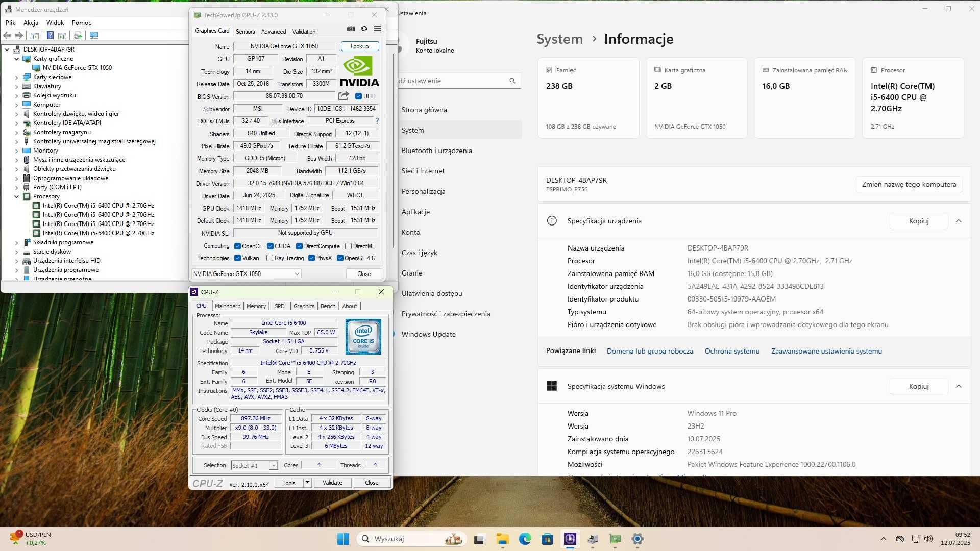Switch to the Advanced tab in GPU-Z
The height and width of the screenshot is (551, 980).
click(x=274, y=31)
